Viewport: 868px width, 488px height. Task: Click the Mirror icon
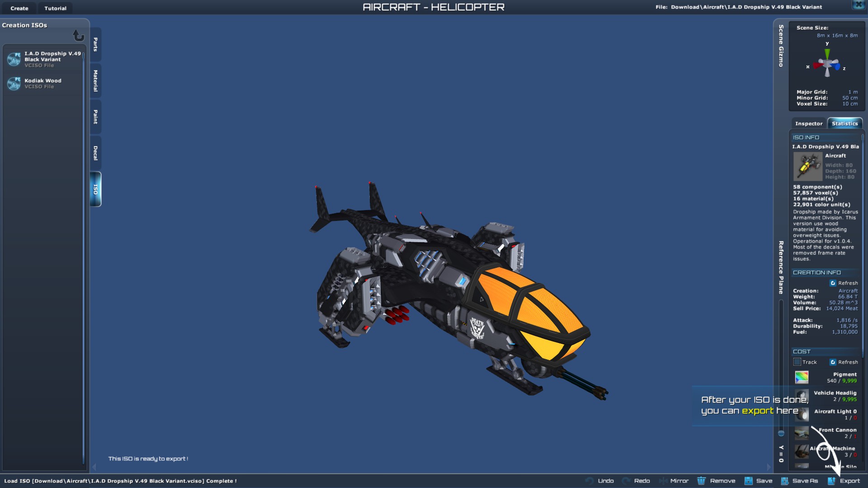click(663, 481)
